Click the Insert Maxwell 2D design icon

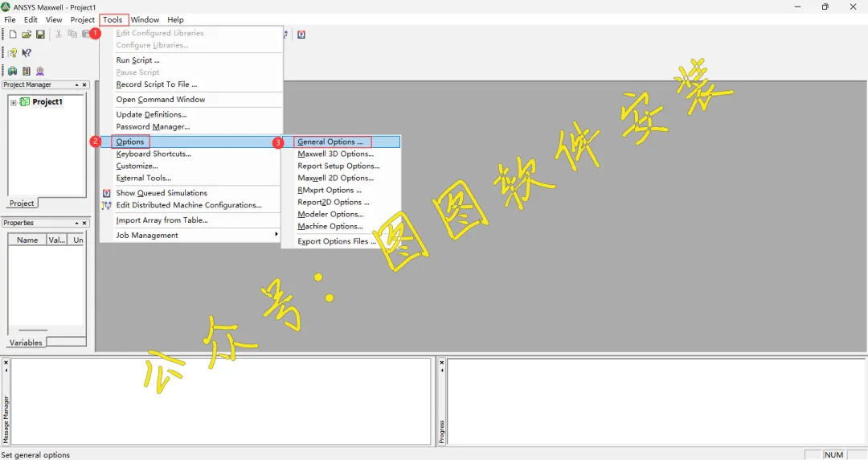(26, 71)
